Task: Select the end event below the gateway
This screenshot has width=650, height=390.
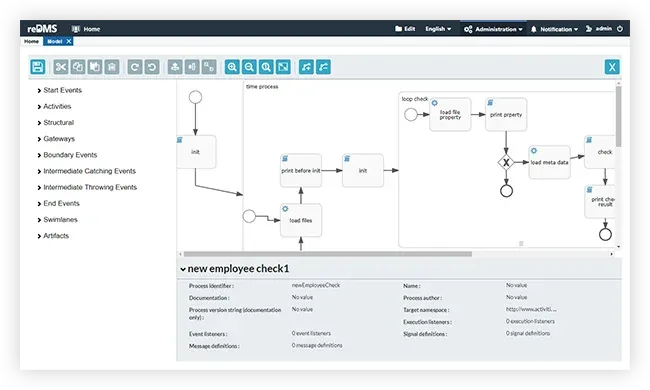Action: point(506,191)
